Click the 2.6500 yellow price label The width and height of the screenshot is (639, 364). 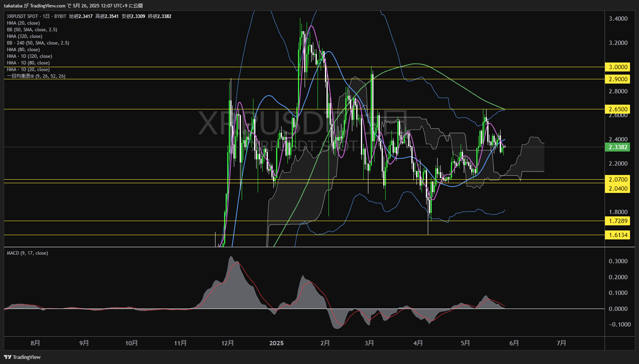pyautogui.click(x=617, y=109)
